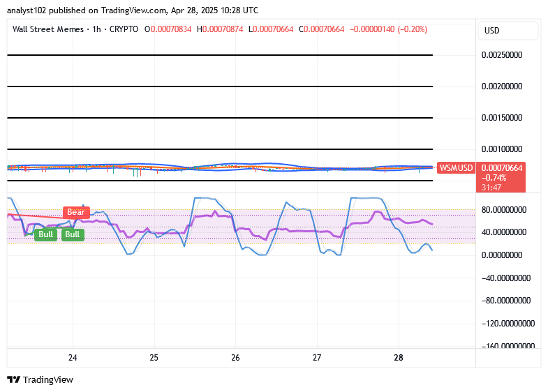
Task: Click the 80.00000000 indicator axis label
Action: (x=504, y=210)
